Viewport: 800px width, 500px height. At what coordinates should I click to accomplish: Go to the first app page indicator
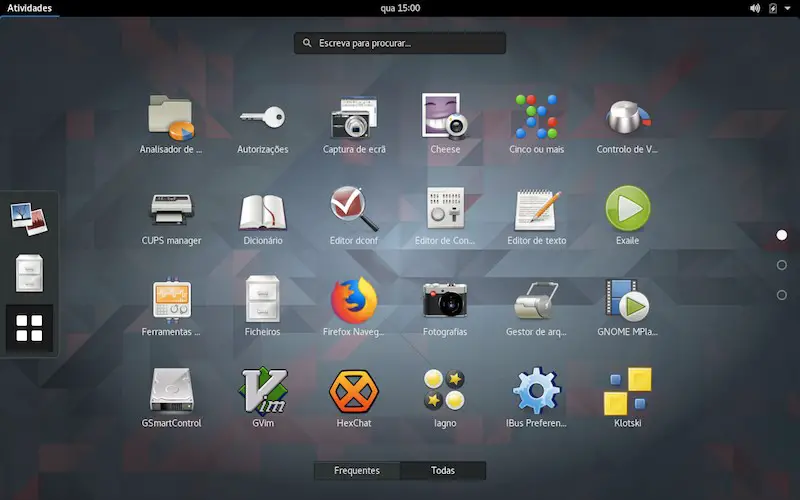coord(782,235)
